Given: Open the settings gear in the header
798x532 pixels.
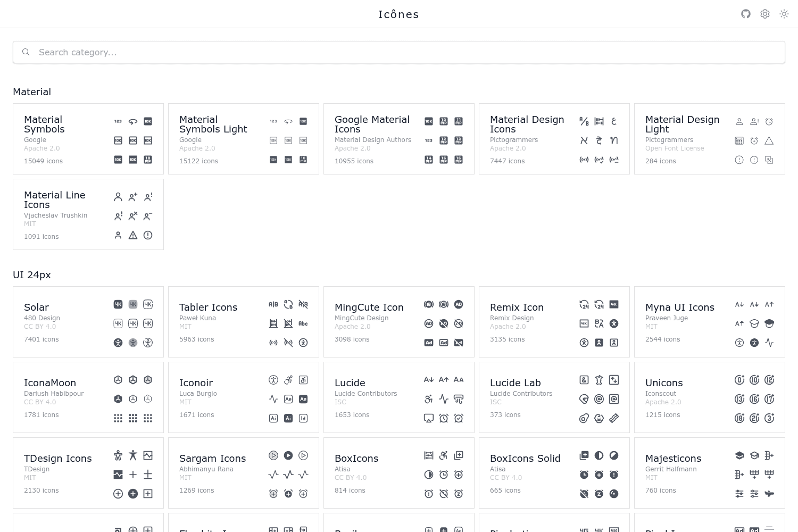Looking at the screenshot, I should [765, 14].
